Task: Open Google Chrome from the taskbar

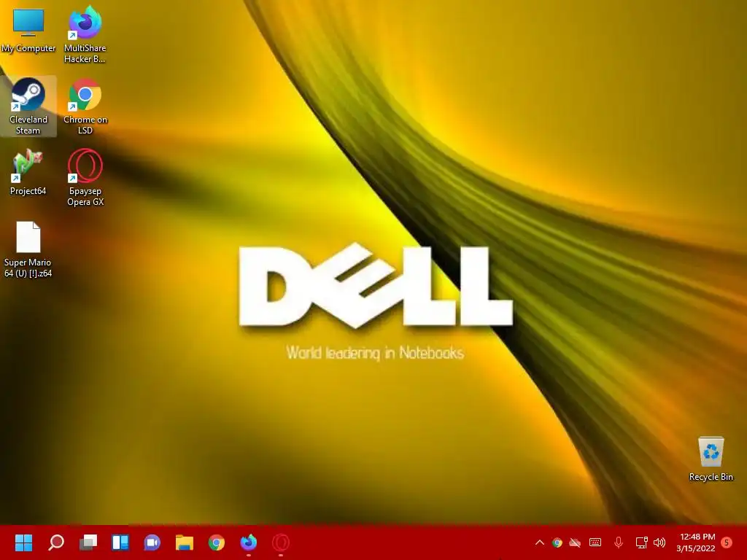Action: pyautogui.click(x=216, y=542)
